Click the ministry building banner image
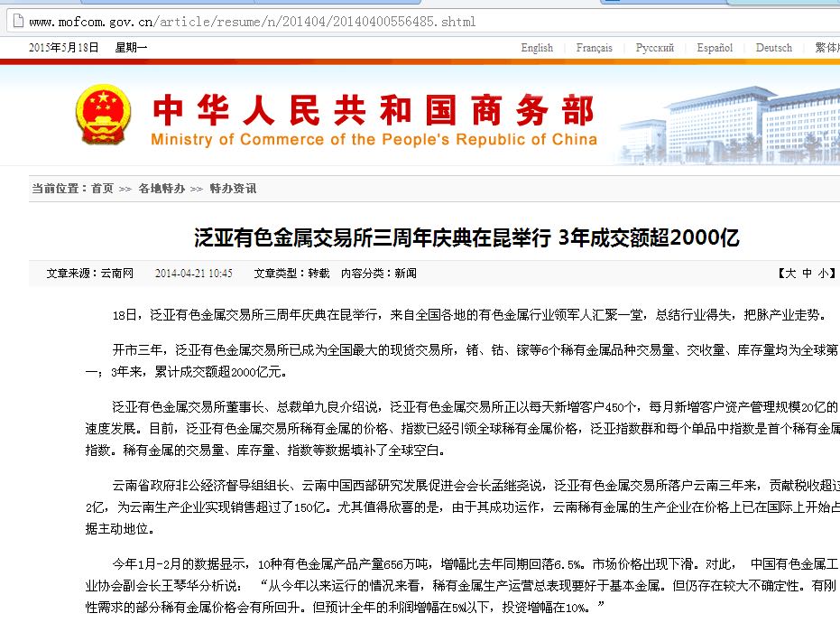 point(729,125)
